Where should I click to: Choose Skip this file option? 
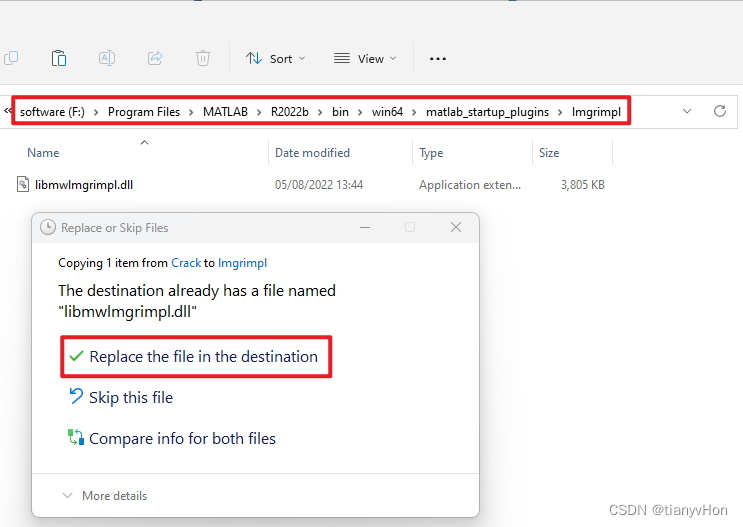(x=130, y=397)
